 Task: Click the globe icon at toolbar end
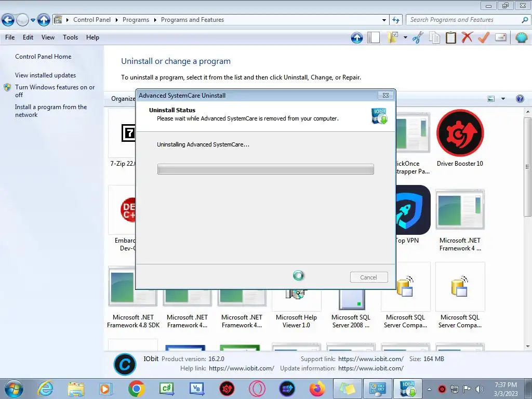[x=521, y=37]
